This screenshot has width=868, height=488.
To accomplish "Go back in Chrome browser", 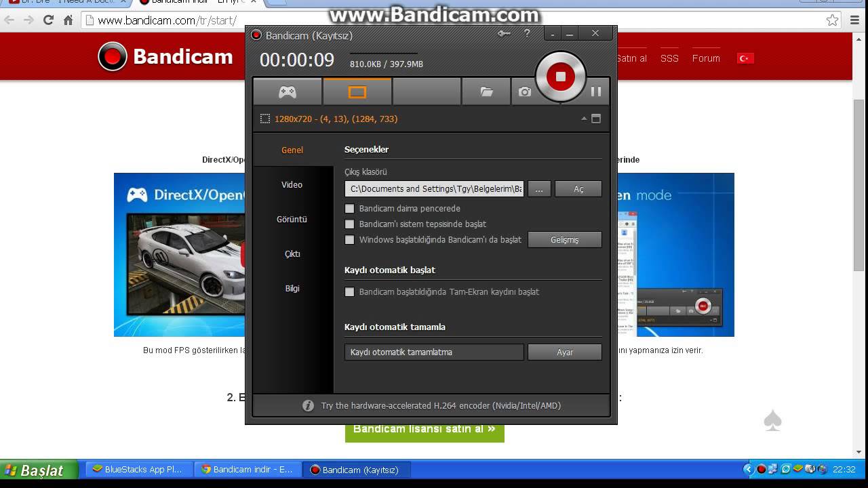I will (x=9, y=20).
